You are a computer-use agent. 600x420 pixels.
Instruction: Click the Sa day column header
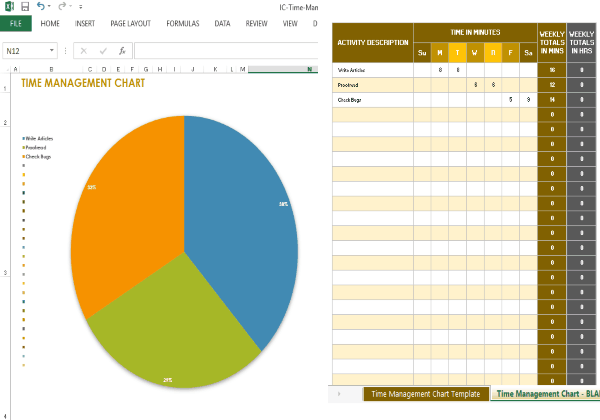click(x=528, y=53)
